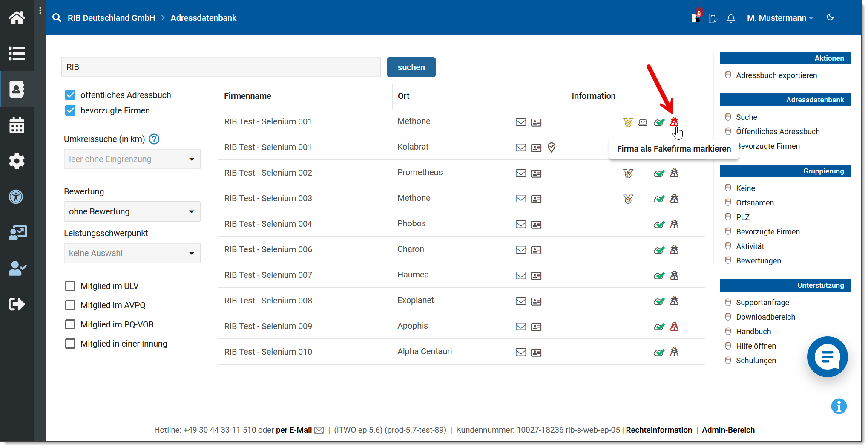Check Mitglied im PQ-VOB option
This screenshot has height=448, width=868.
(x=70, y=324)
